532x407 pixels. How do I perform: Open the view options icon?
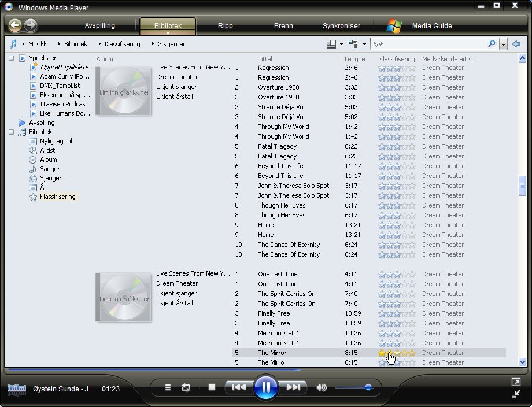coord(353,44)
